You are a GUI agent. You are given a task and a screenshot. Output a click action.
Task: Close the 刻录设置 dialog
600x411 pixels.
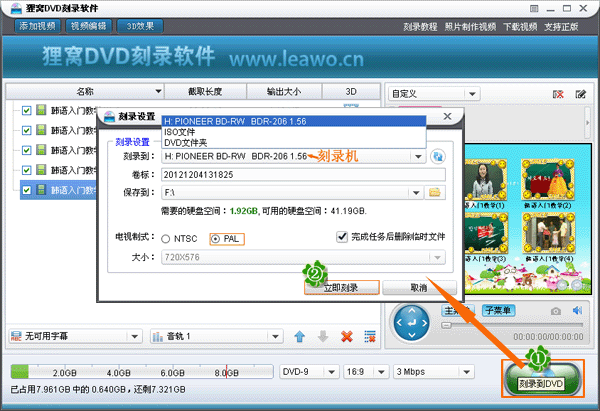[x=447, y=116]
